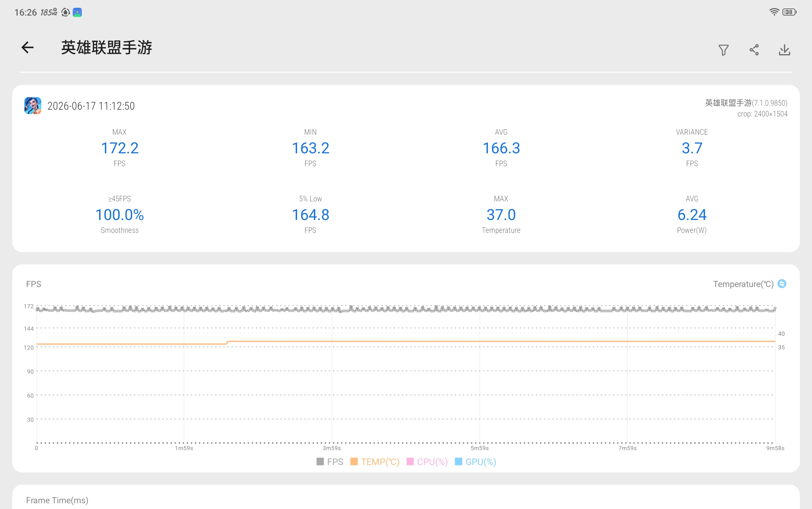Toggle the FPS series in chart legend
Screen dimensions: 812x509
(x=330, y=462)
